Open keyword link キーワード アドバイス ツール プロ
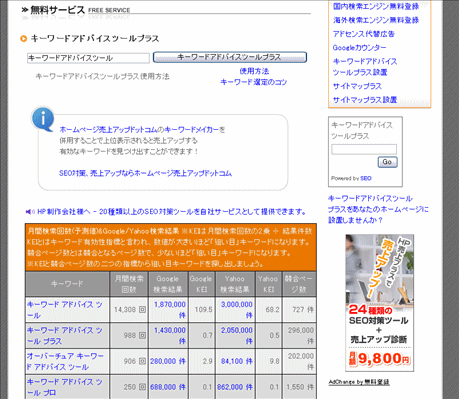This screenshot has width=459, height=399. tap(65, 387)
